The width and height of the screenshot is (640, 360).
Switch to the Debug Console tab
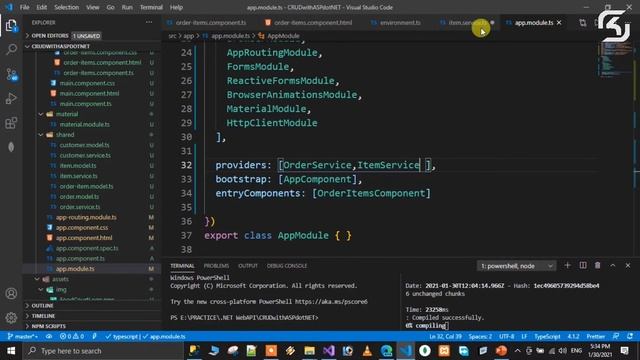(287, 266)
